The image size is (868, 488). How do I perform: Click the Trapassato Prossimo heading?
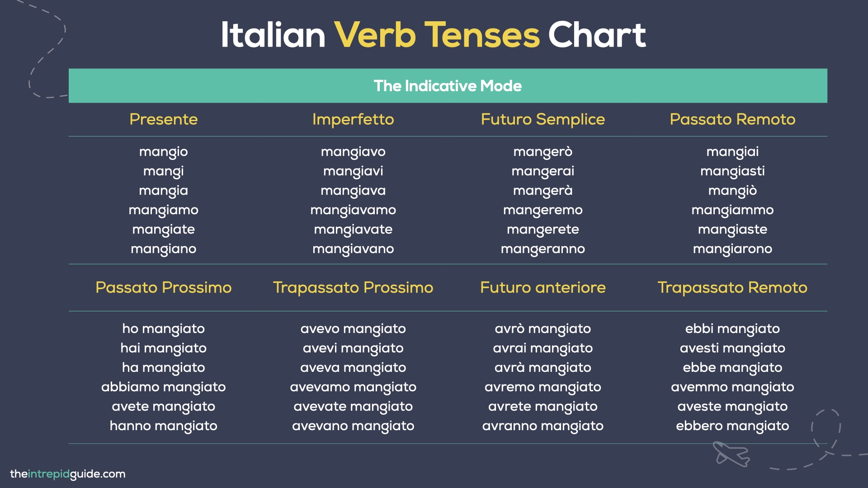(x=353, y=287)
